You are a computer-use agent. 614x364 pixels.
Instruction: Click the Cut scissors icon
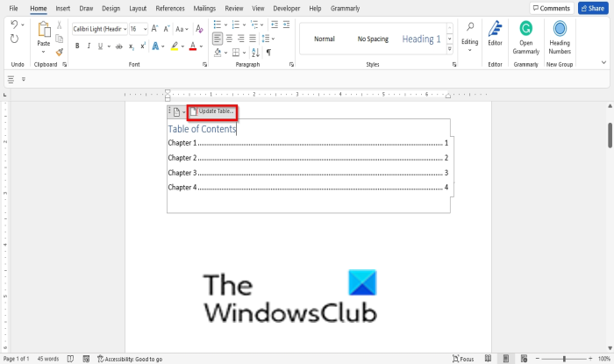(x=59, y=25)
